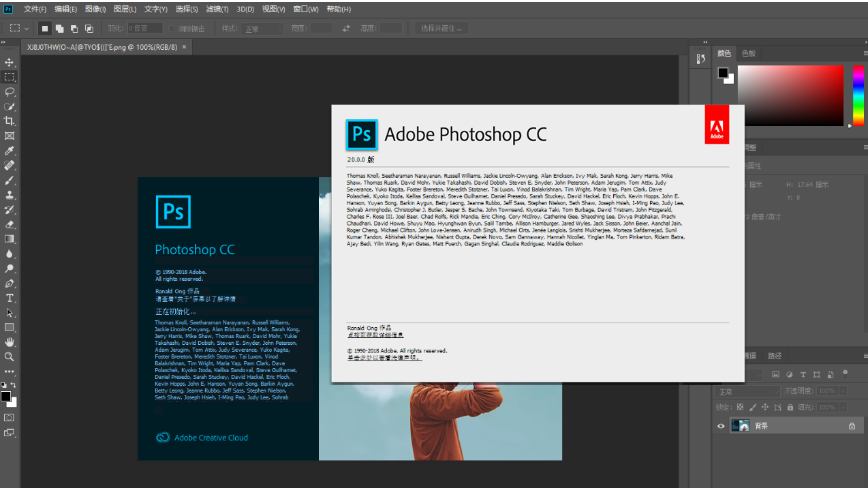
Task: Click the Ps logo in the menu bar
Action: pos(8,9)
